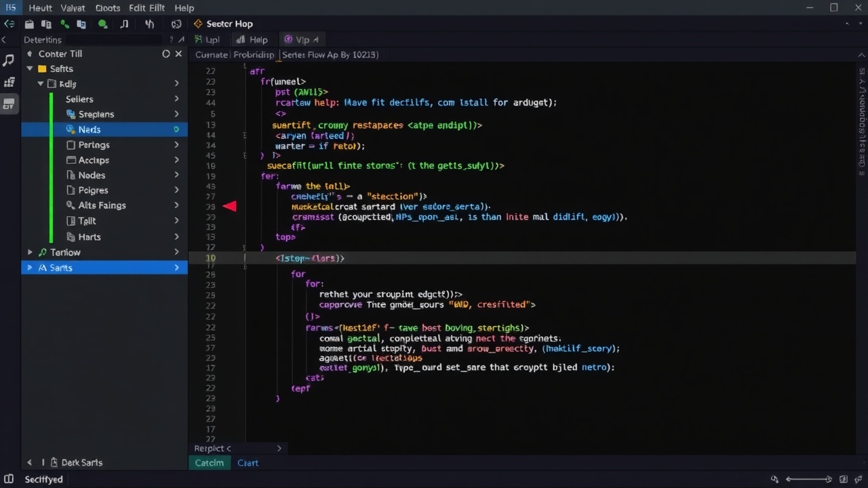
Task: Open the chevron on the Seliers row
Action: pos(176,99)
